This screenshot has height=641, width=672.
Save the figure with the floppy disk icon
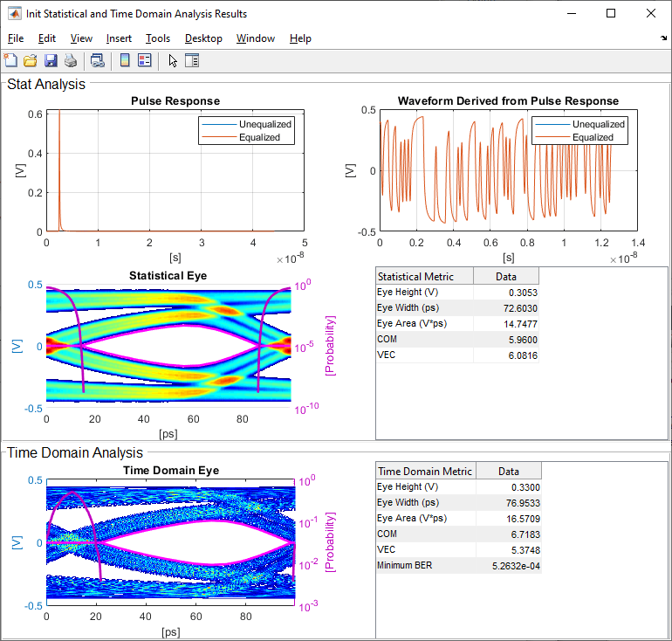tap(50, 60)
